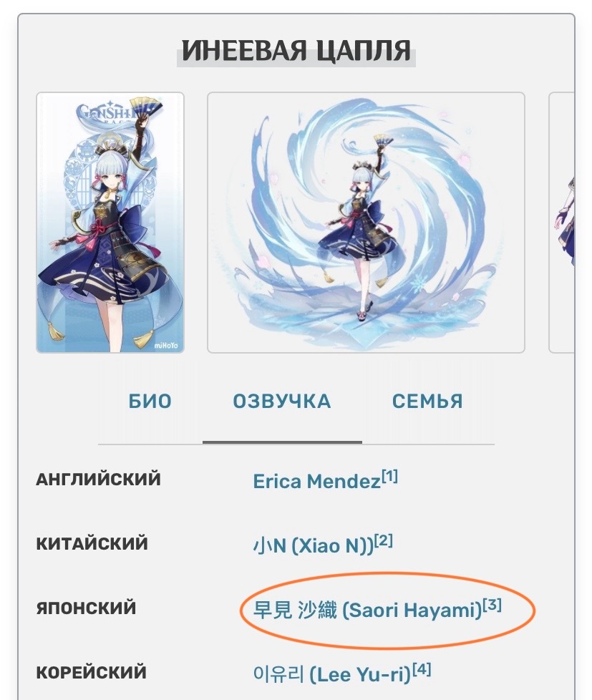Click the АНГЛИЙСКИЙ row label
592x700 pixels.
coord(98,480)
